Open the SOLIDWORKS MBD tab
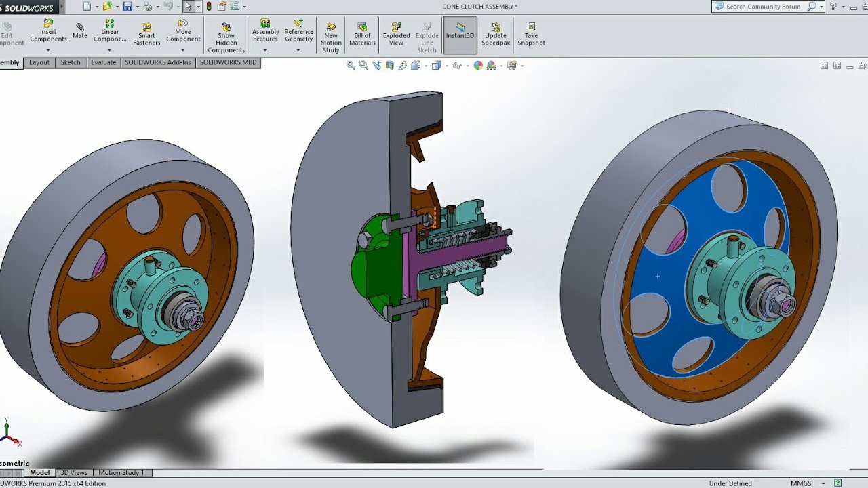The height and width of the screenshot is (488, 868). click(229, 62)
